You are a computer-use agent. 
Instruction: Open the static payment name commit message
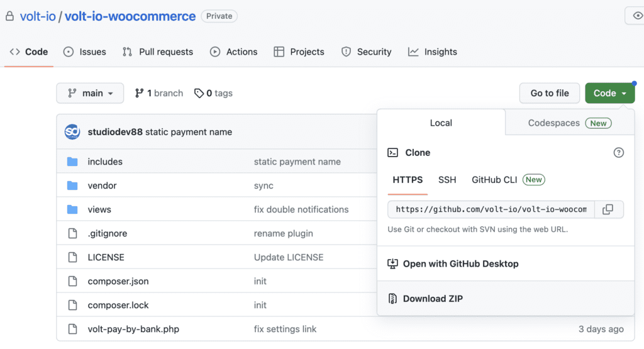point(189,132)
